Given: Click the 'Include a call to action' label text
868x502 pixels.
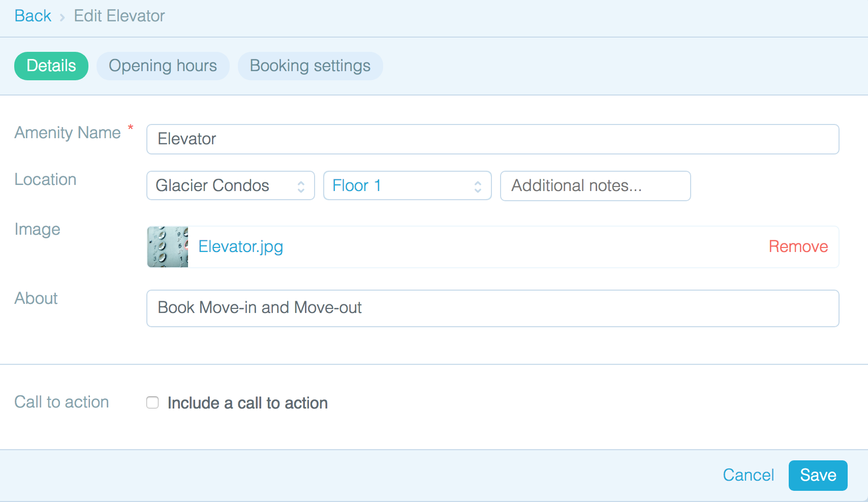Looking at the screenshot, I should coord(247,403).
